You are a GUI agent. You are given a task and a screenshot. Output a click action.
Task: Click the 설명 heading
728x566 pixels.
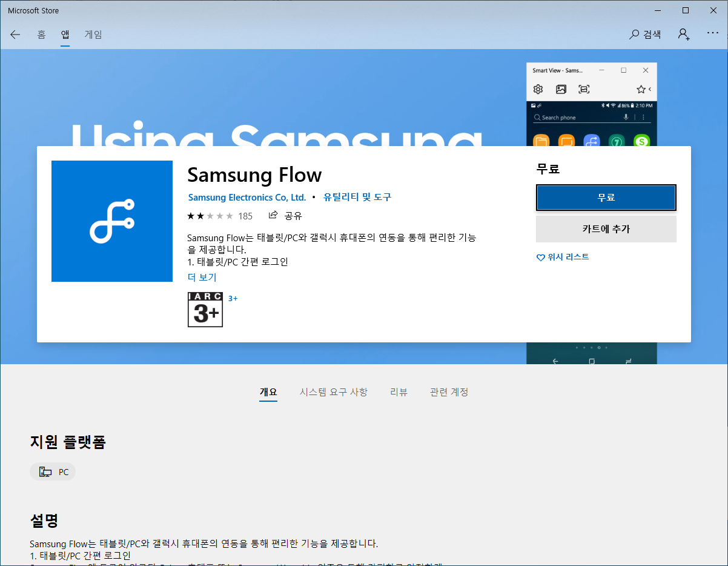click(x=44, y=520)
